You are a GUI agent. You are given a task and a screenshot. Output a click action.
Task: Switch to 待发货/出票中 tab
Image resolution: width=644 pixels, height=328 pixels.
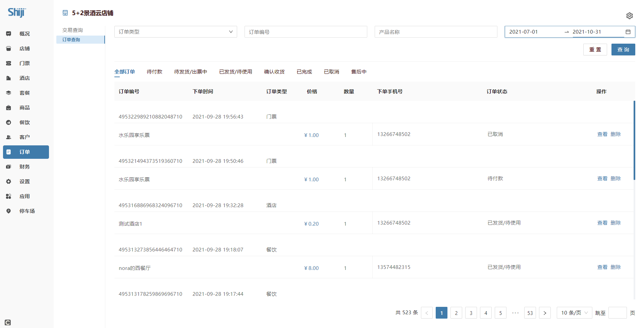191,72
